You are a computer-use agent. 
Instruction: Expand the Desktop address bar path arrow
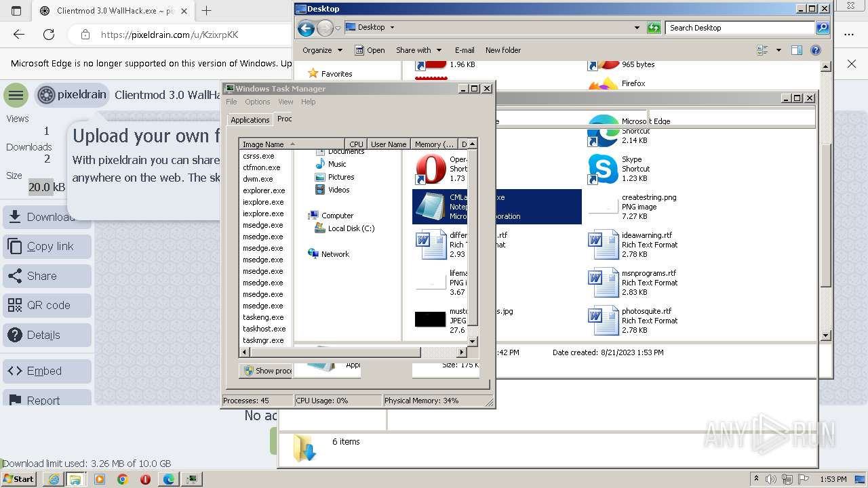point(392,28)
